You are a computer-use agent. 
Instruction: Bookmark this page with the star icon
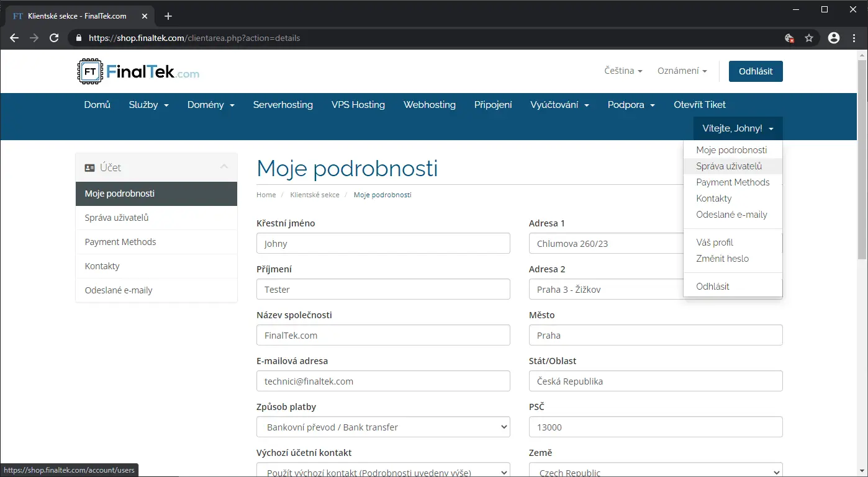click(x=809, y=38)
